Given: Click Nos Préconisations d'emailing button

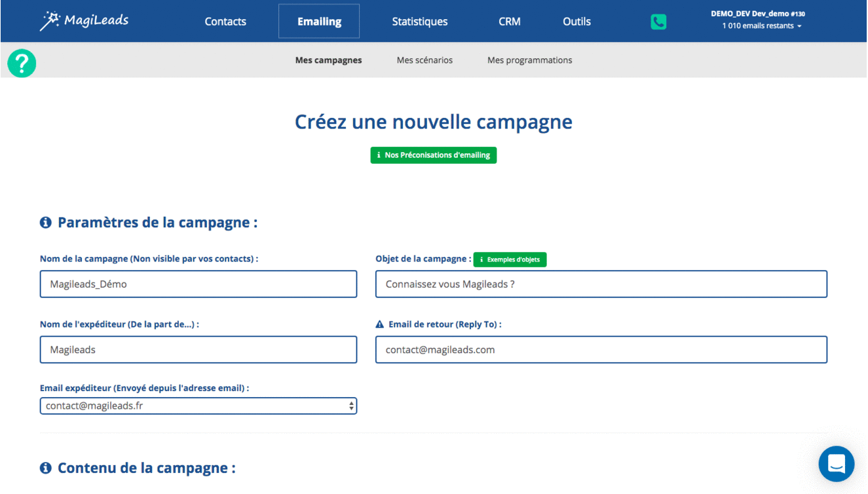Looking at the screenshot, I should pyautogui.click(x=434, y=155).
